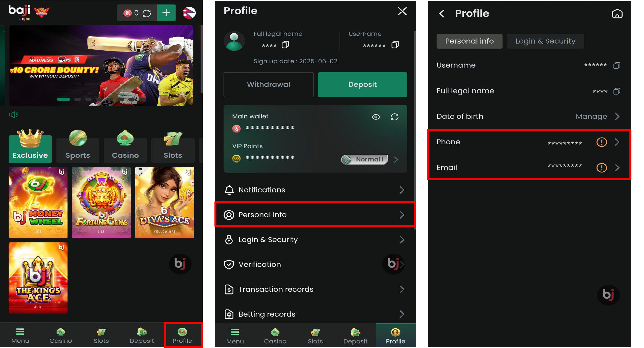Open Profile in home bottom navigation
Viewport: 644px width, 348px height.
(182, 336)
